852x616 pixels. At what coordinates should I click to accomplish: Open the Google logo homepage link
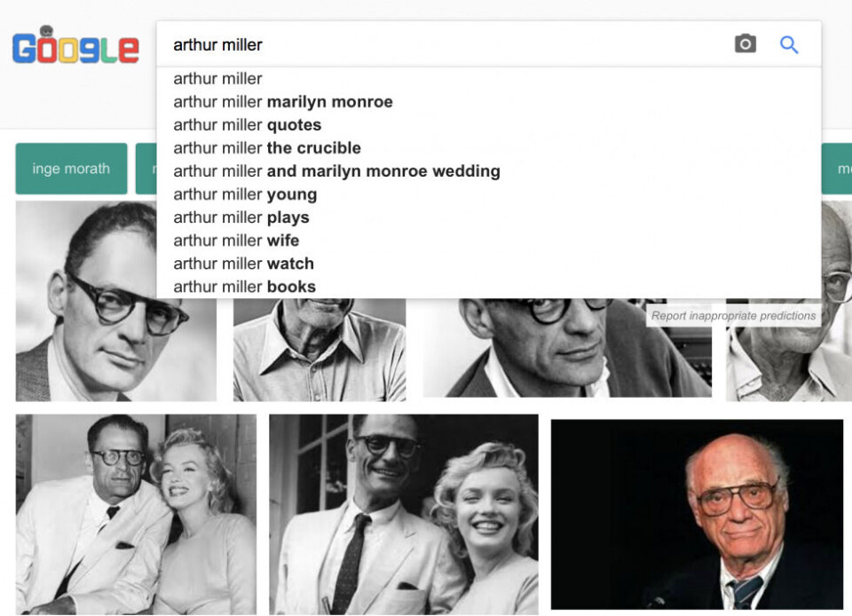[x=75, y=45]
